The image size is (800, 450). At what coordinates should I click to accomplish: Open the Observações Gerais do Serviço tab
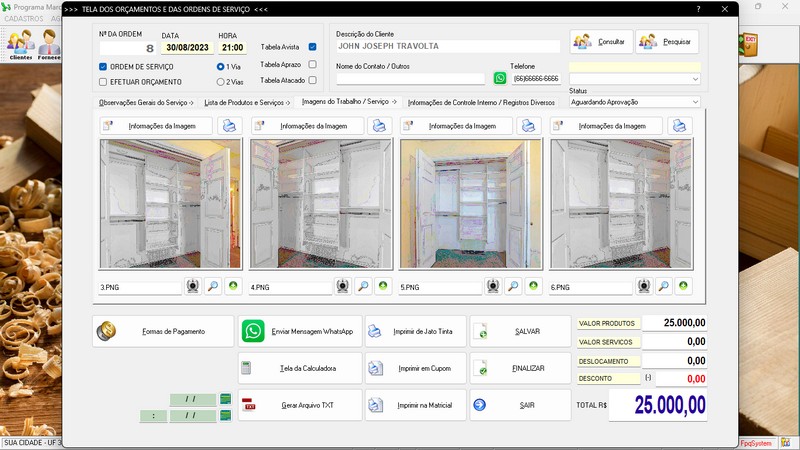click(x=146, y=102)
